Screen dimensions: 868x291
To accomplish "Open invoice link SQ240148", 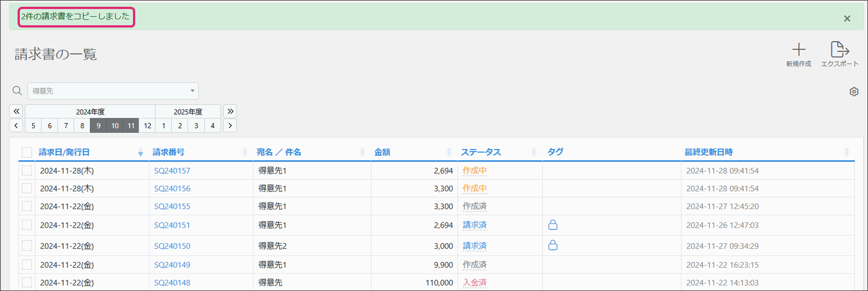I will click(172, 283).
